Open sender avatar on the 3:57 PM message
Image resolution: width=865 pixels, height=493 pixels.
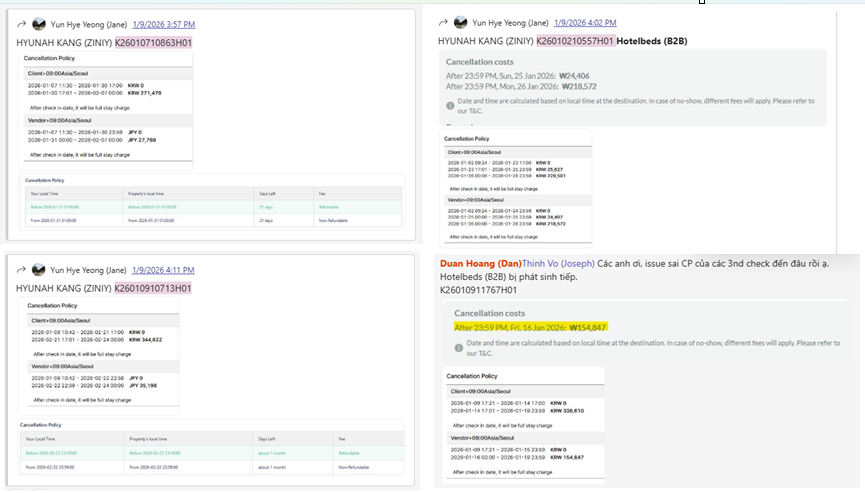click(x=39, y=24)
